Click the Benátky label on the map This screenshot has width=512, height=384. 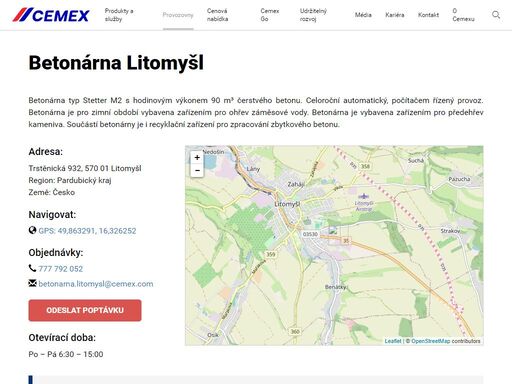tap(336, 287)
